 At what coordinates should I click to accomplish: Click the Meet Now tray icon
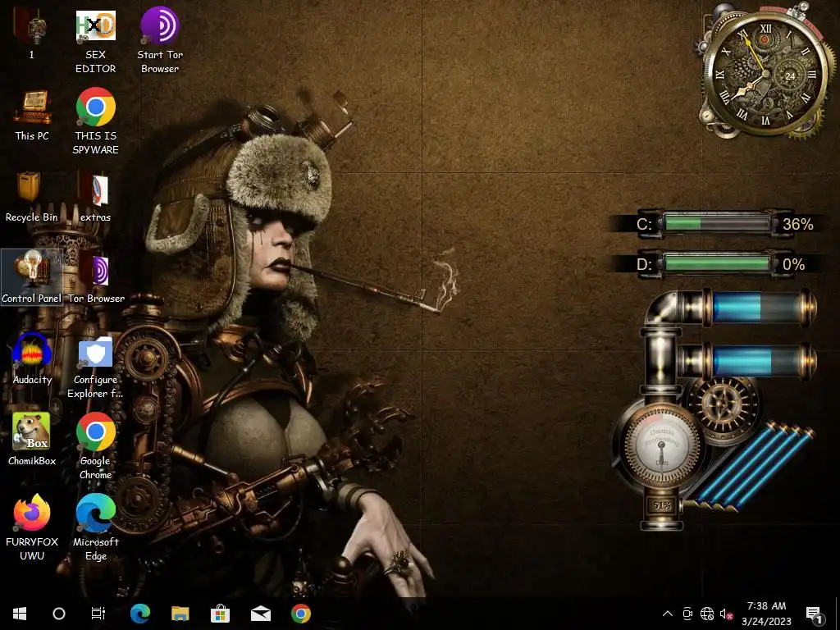(x=687, y=614)
